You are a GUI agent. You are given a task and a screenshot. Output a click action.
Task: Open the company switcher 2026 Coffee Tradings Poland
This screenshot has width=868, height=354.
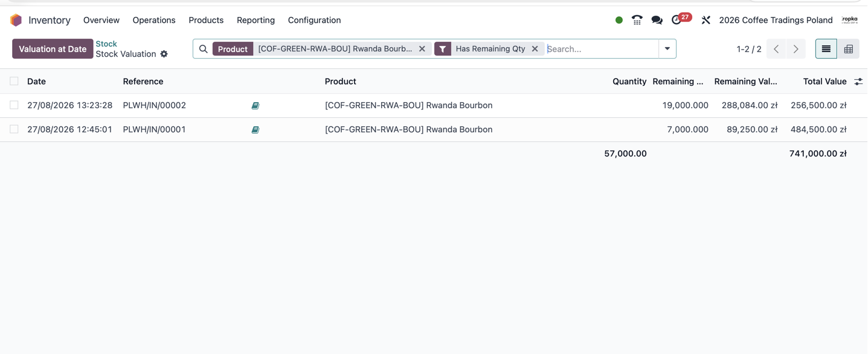pos(776,20)
